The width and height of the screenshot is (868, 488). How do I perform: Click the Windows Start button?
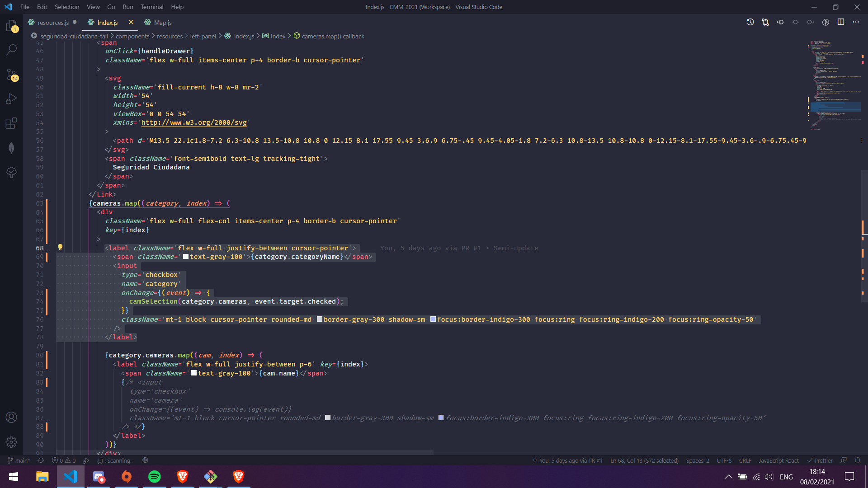pos(14,477)
